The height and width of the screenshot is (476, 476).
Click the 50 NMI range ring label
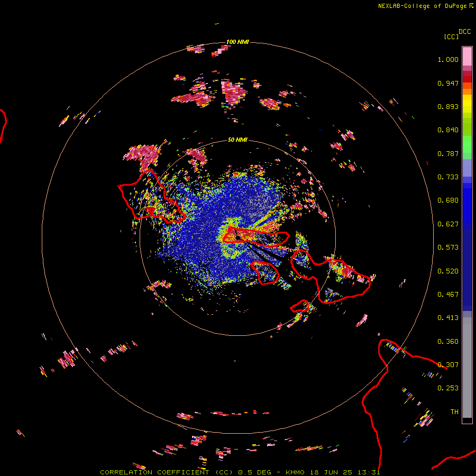click(237, 140)
